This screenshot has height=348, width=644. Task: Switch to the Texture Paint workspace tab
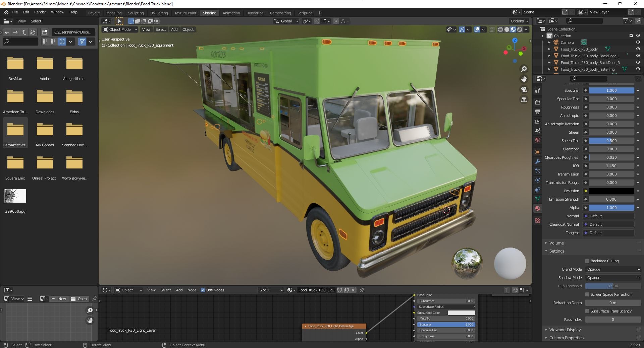[185, 13]
